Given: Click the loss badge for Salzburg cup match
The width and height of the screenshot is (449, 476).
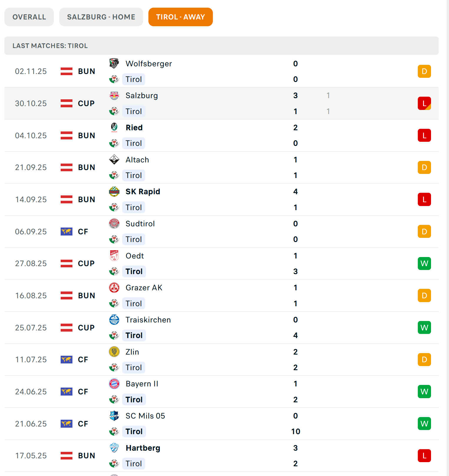Looking at the screenshot, I should (424, 103).
